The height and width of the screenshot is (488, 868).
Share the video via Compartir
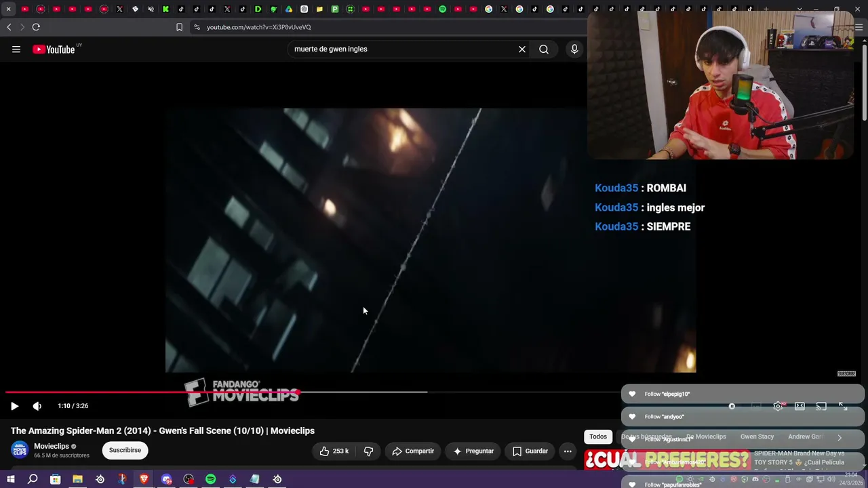[x=413, y=451]
